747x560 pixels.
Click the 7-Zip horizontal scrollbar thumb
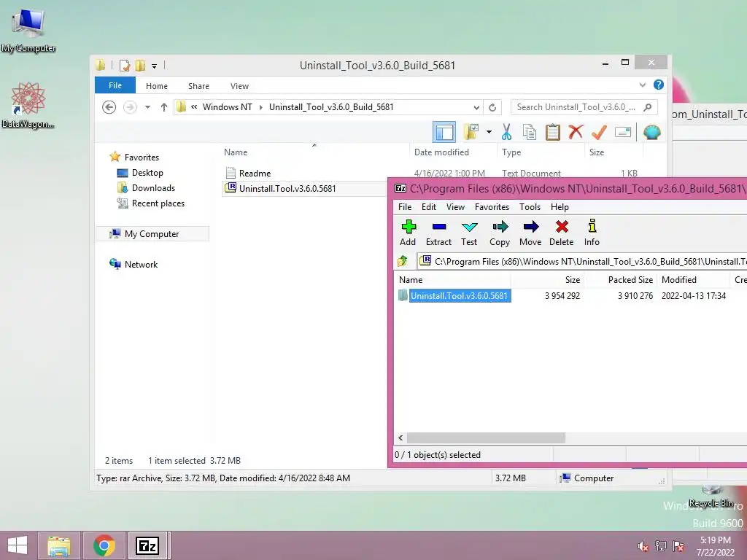point(486,437)
